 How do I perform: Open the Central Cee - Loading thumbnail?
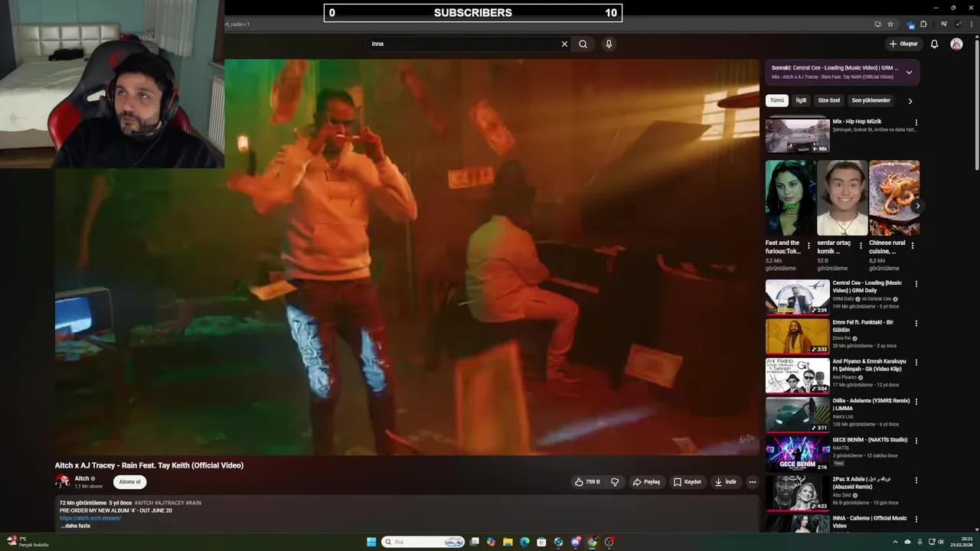click(x=797, y=297)
